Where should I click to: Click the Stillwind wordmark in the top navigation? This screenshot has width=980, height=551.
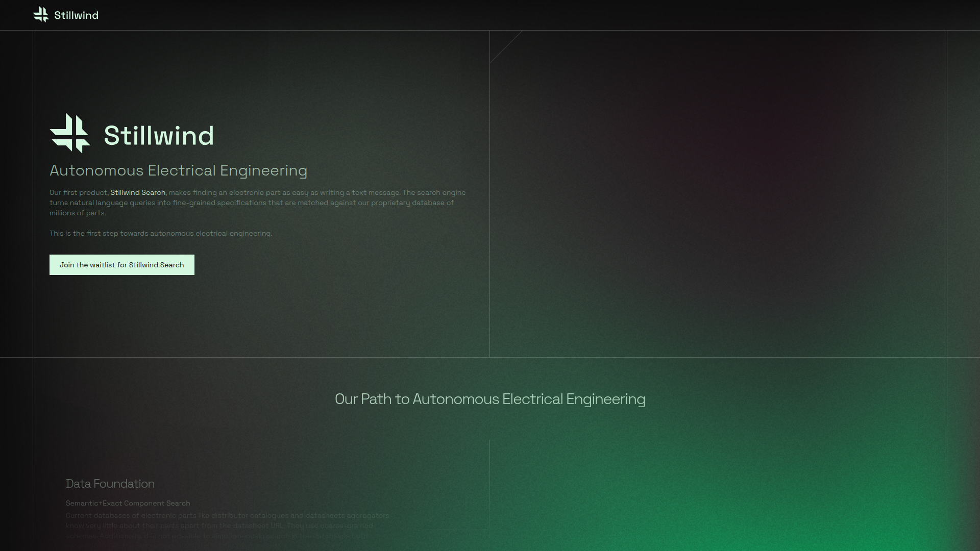[x=76, y=15]
